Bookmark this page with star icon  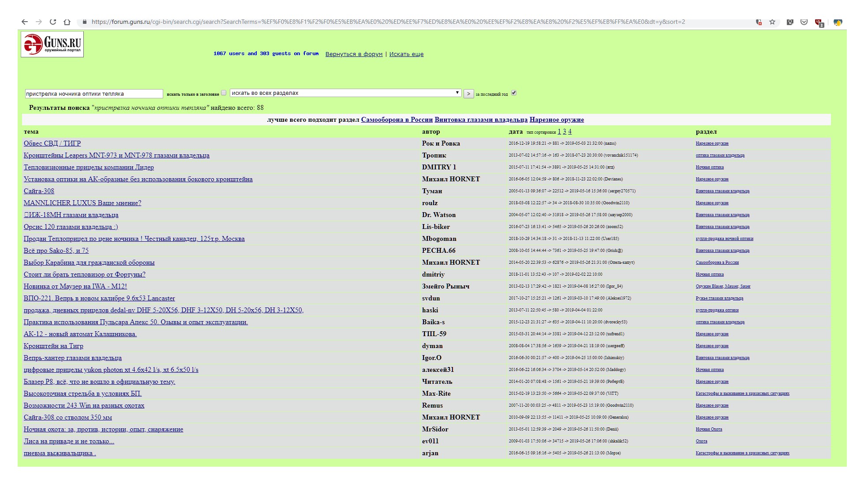(x=772, y=22)
